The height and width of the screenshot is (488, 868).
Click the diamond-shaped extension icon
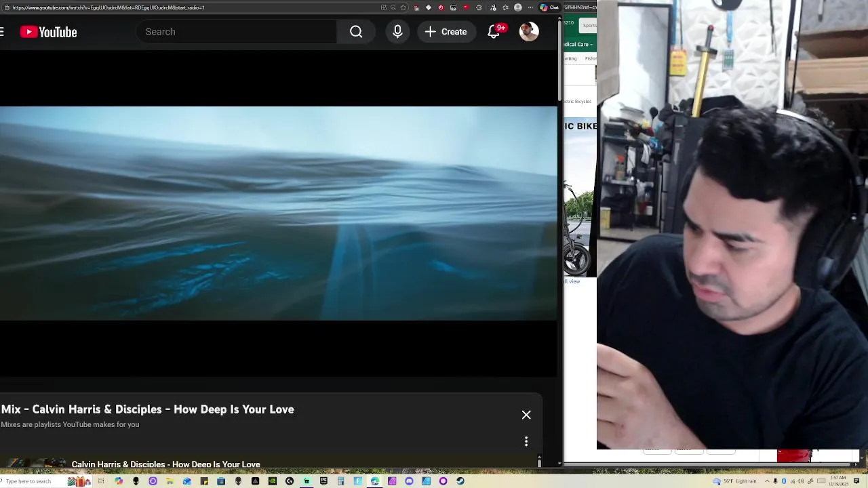coord(429,7)
